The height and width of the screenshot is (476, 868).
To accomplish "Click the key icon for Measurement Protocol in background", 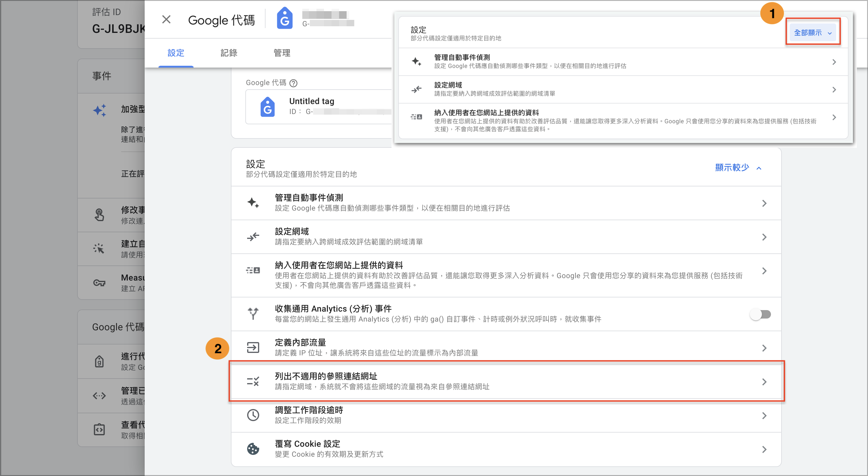I will (99, 283).
